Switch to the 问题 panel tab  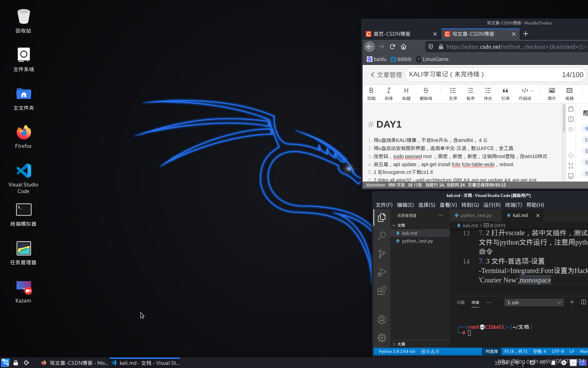pyautogui.click(x=461, y=302)
